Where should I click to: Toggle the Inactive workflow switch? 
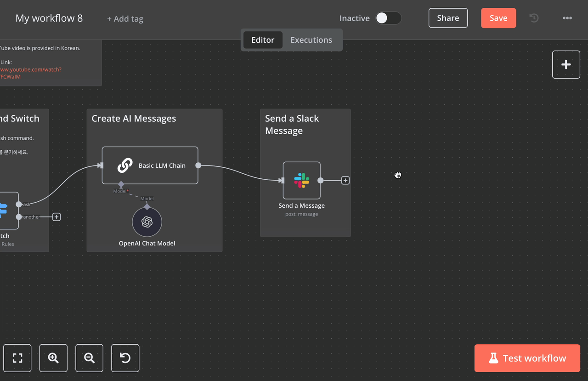point(388,18)
